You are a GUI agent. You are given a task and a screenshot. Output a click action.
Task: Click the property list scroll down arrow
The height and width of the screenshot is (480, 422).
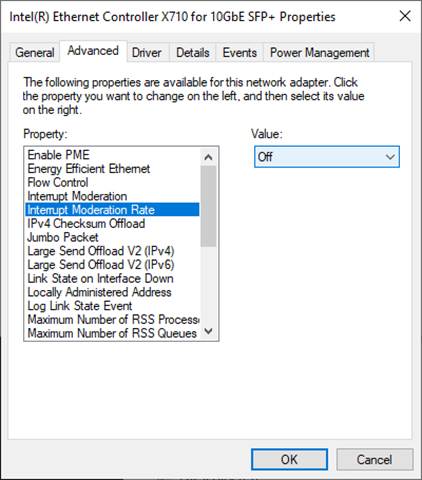pos(208,331)
